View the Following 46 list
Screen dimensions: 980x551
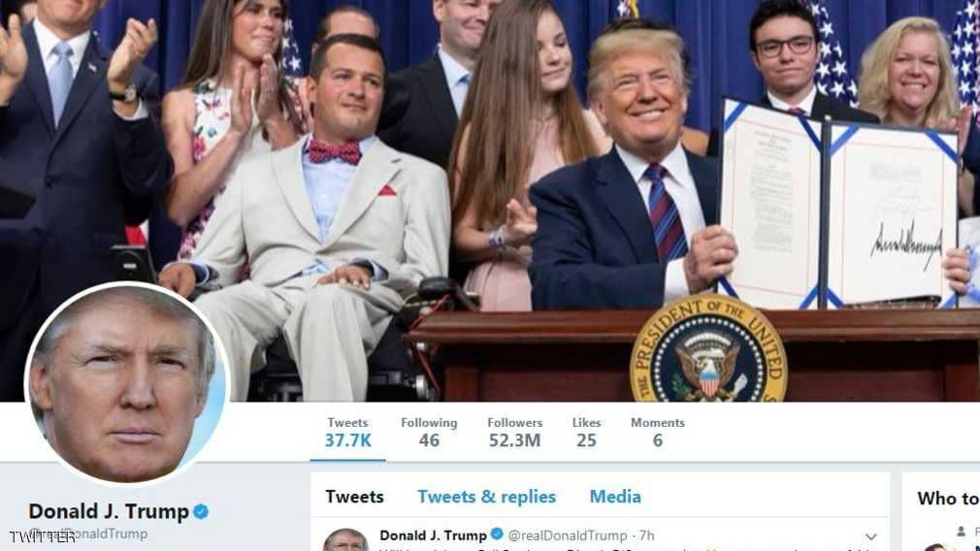click(429, 433)
